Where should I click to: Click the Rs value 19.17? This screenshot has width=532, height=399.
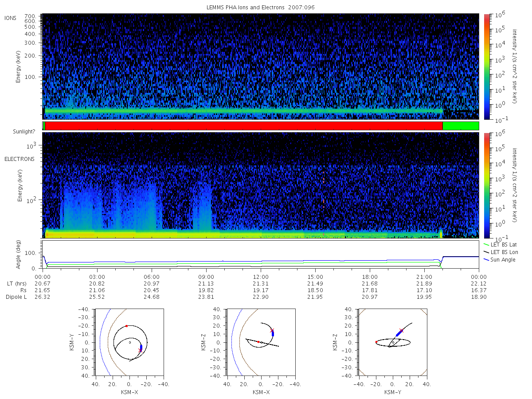[x=261, y=290]
